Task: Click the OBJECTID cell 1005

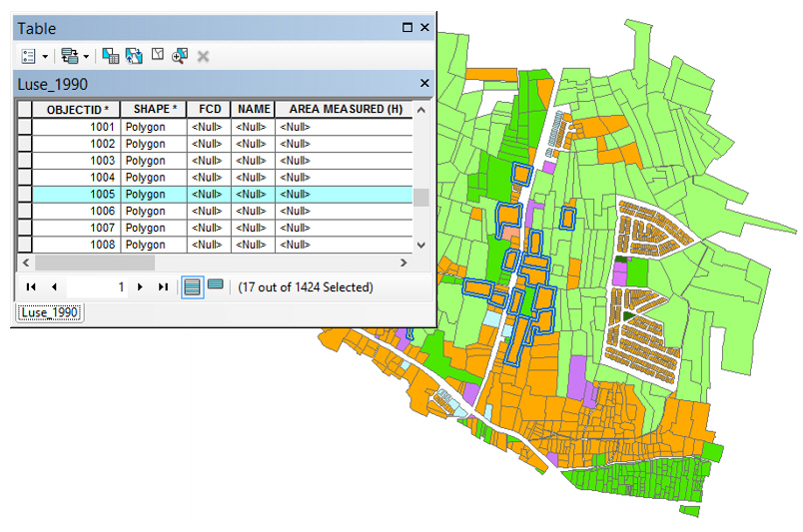Action: [76, 195]
